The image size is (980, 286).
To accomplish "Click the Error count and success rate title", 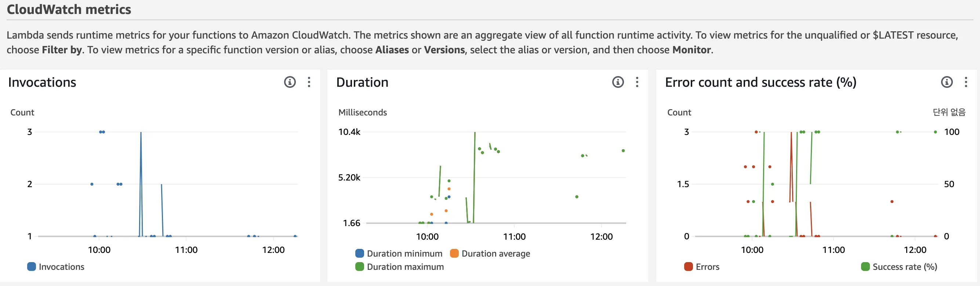I will (x=760, y=82).
